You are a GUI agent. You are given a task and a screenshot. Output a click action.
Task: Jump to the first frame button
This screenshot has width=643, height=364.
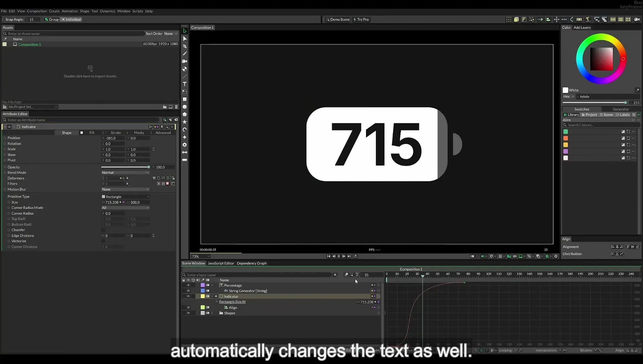[x=329, y=256]
